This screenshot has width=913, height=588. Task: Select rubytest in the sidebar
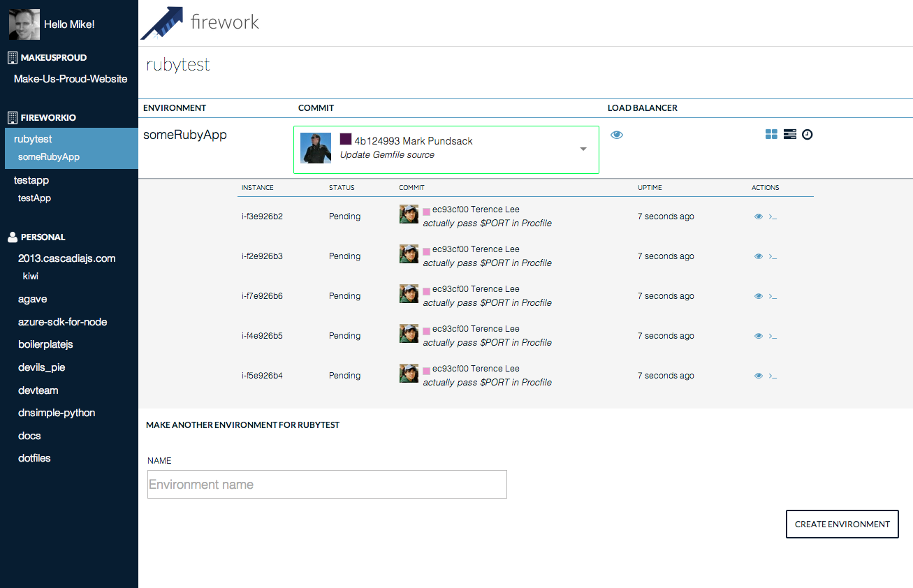coord(33,139)
